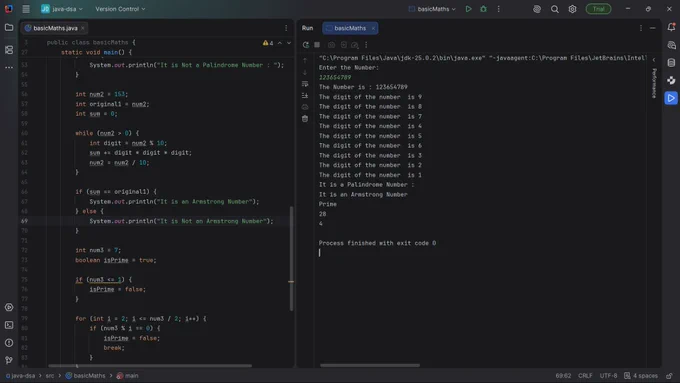
Task: Click the 'Process finished with exit code 0' line
Action: coord(377,243)
